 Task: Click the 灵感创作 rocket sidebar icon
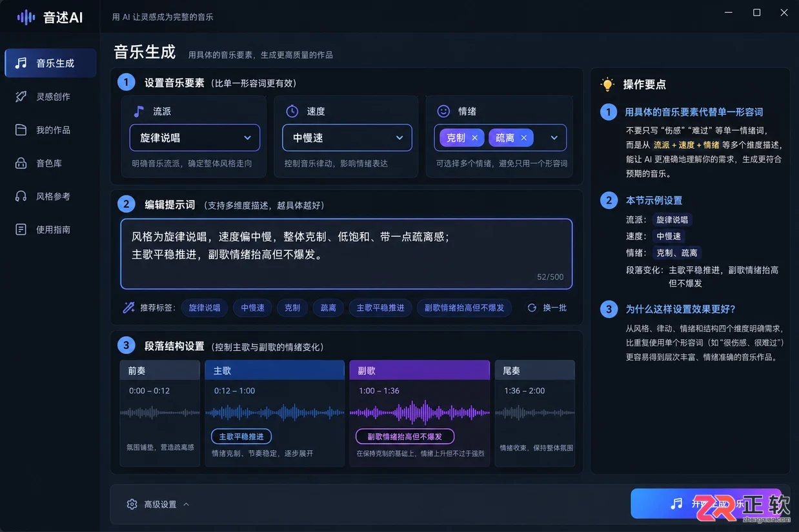(x=21, y=96)
